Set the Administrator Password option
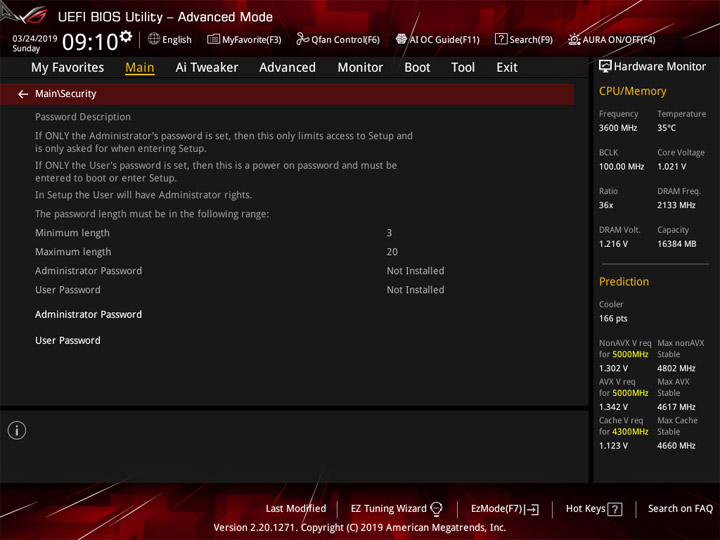720x540 pixels. click(x=89, y=315)
